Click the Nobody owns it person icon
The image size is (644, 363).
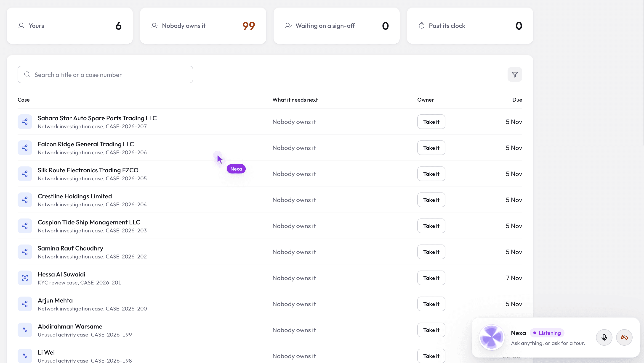[x=155, y=26]
